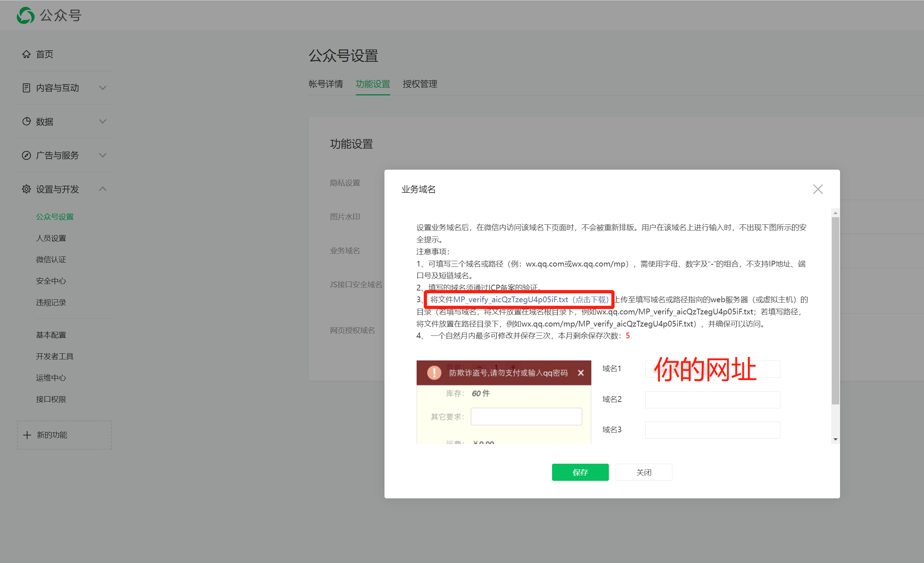
Task: Go to 安全中心 in the sidebar
Action: pos(51,281)
